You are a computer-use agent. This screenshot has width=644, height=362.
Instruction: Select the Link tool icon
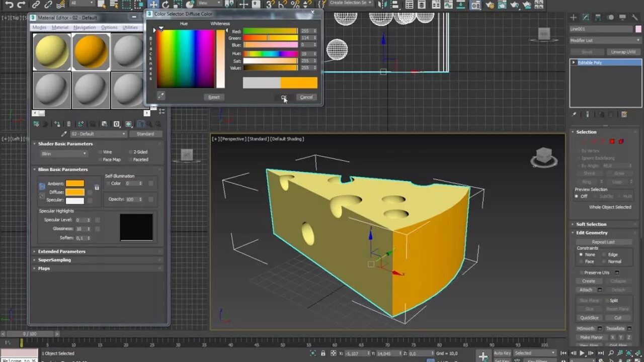tap(36, 5)
